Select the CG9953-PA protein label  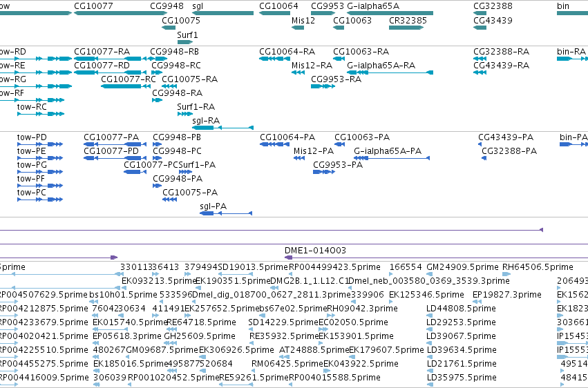338,165
